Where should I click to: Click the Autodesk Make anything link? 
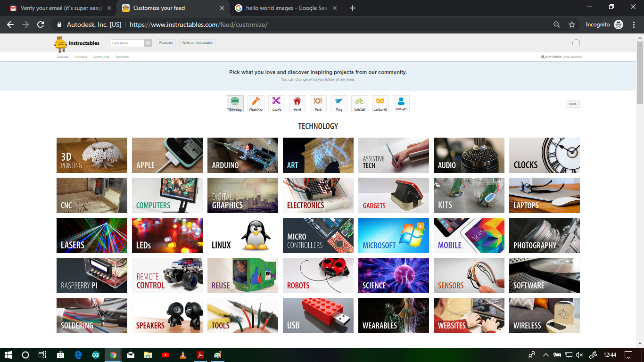click(x=561, y=57)
